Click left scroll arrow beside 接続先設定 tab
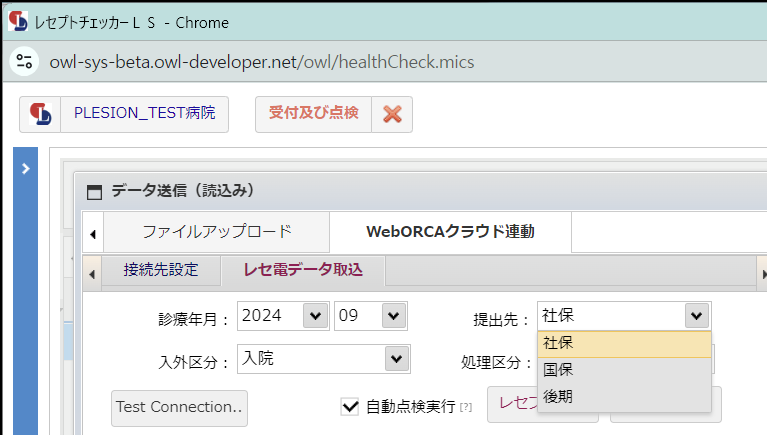Viewport: 767px width, 435px height. (x=92, y=274)
